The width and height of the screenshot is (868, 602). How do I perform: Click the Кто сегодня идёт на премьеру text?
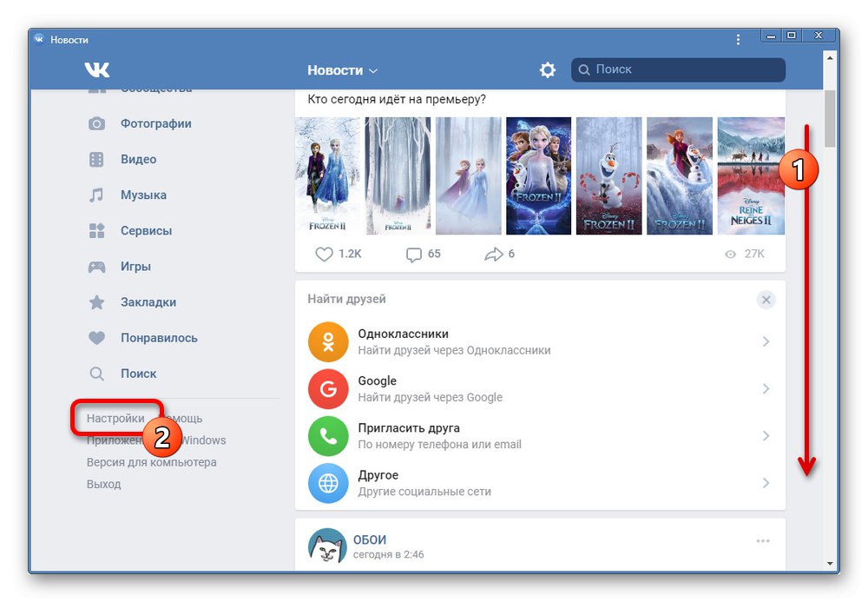pyautogui.click(x=397, y=100)
